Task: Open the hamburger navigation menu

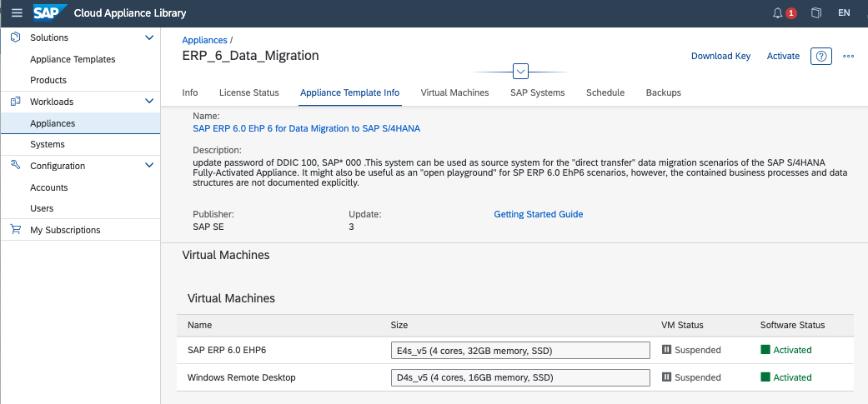Action: (17, 13)
